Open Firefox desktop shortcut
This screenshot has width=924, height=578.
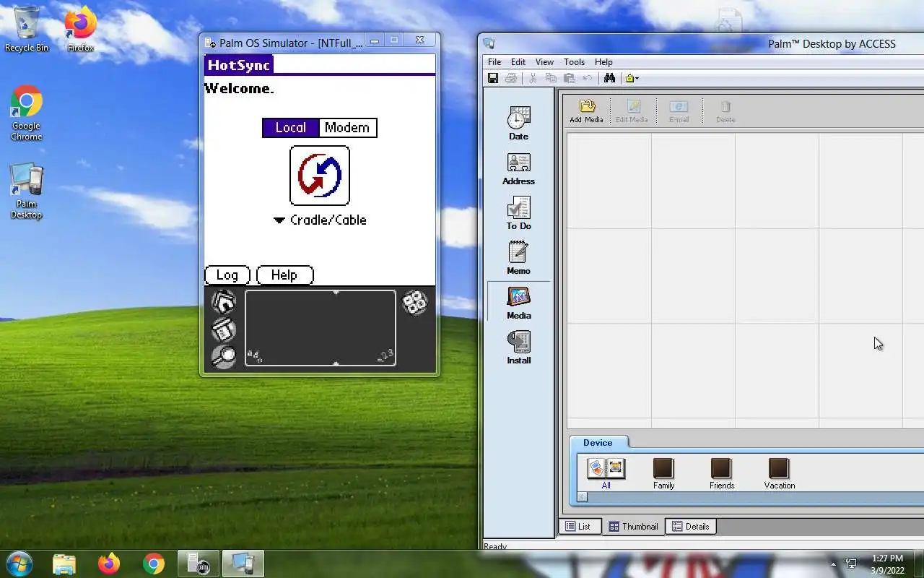coord(81,29)
